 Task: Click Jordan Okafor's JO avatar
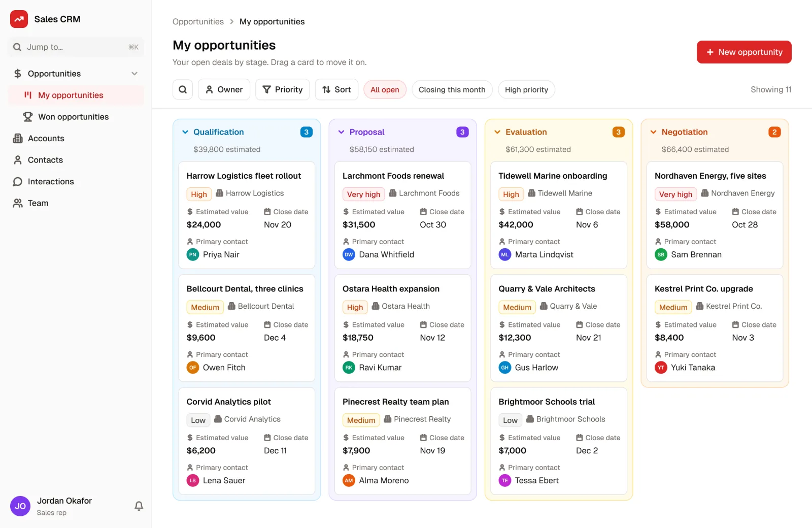pyautogui.click(x=20, y=506)
